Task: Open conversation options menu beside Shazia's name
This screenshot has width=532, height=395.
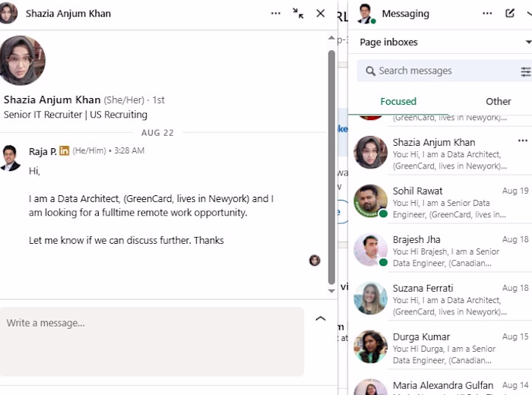Action: (x=275, y=14)
